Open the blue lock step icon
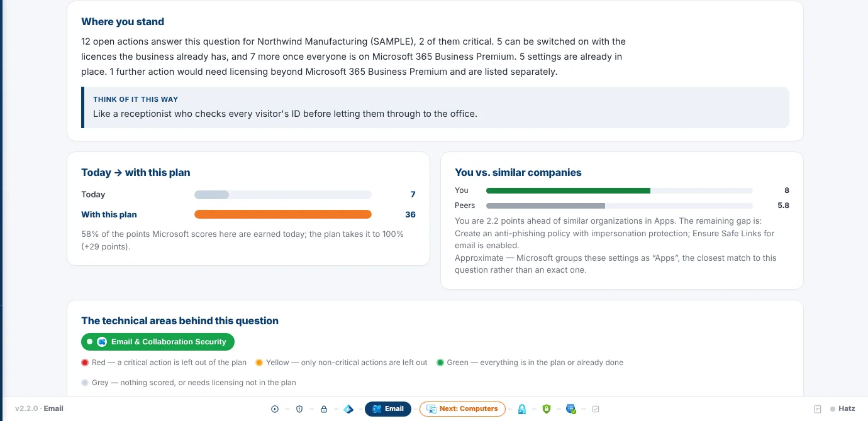 [522, 409]
